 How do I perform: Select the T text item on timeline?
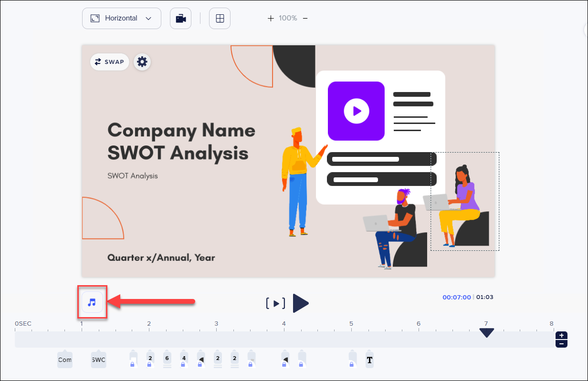point(369,360)
